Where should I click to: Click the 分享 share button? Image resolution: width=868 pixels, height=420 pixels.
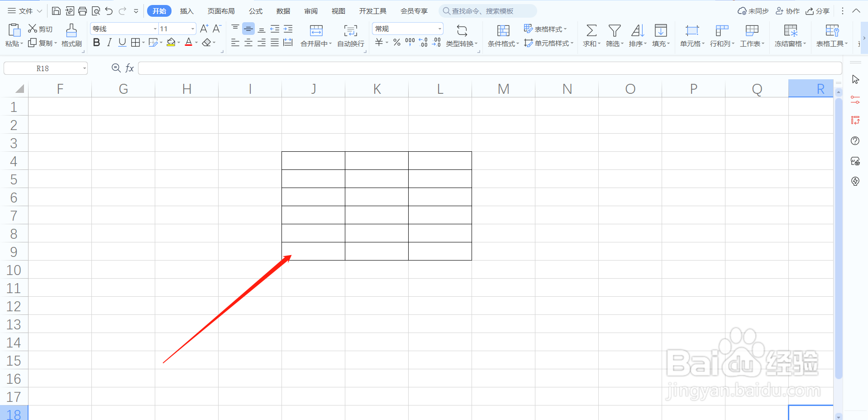point(818,11)
